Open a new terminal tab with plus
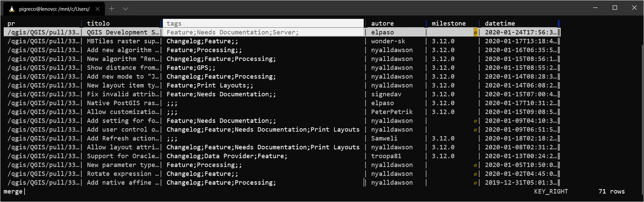This screenshot has height=202, width=644. 111,9
